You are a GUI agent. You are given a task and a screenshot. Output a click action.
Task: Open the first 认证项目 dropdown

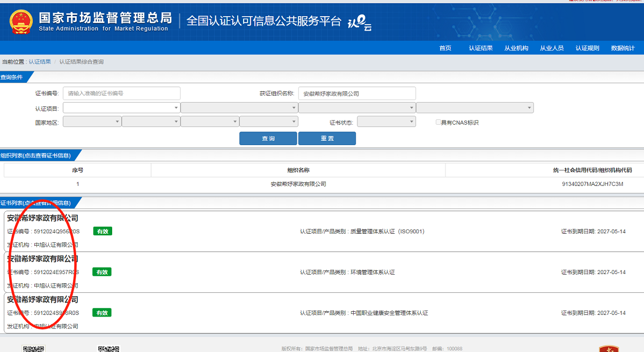coord(121,108)
